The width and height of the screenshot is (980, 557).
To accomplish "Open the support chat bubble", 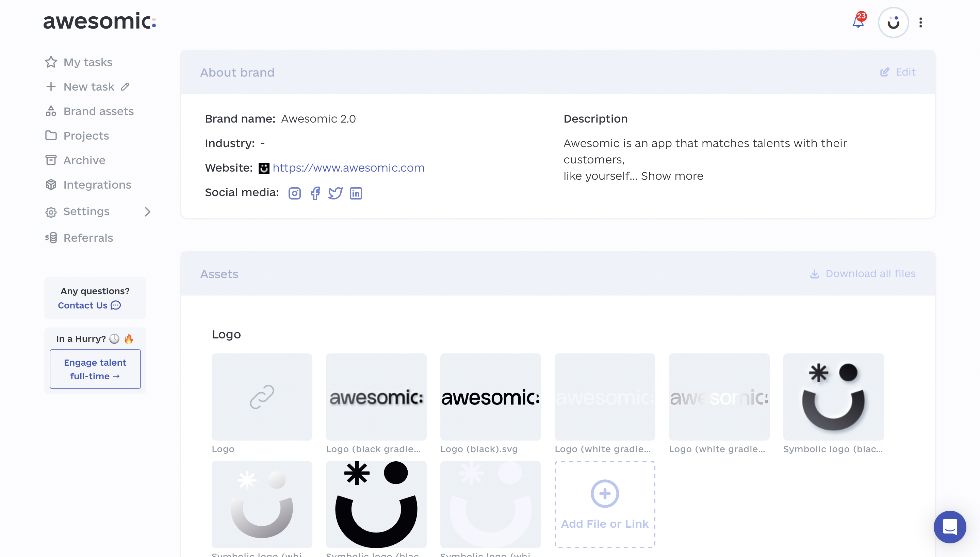I will pyautogui.click(x=950, y=527).
